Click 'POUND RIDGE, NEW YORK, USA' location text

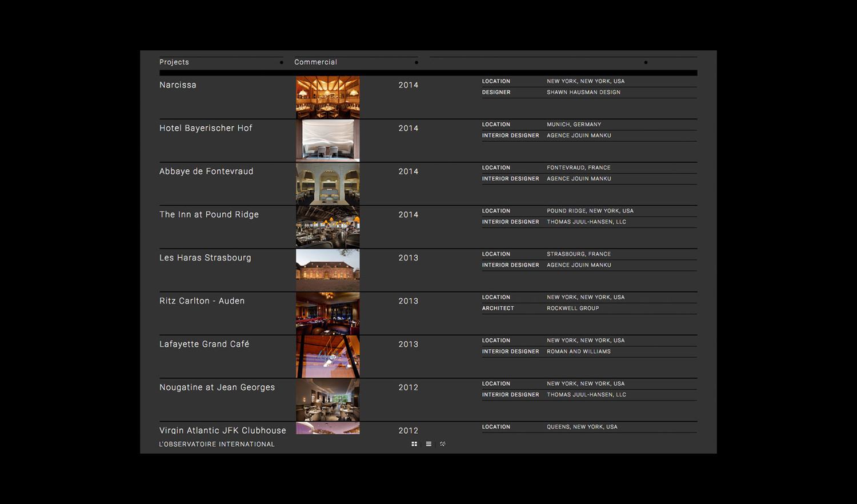pyautogui.click(x=590, y=211)
